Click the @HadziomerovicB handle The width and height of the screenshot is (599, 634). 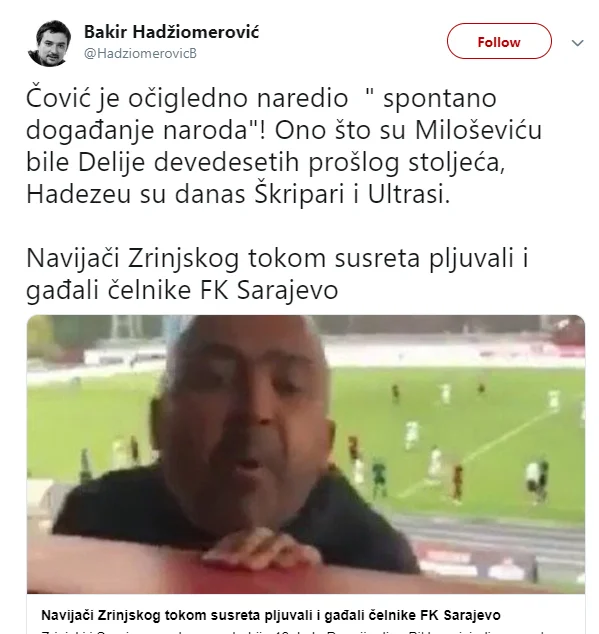tap(140, 54)
